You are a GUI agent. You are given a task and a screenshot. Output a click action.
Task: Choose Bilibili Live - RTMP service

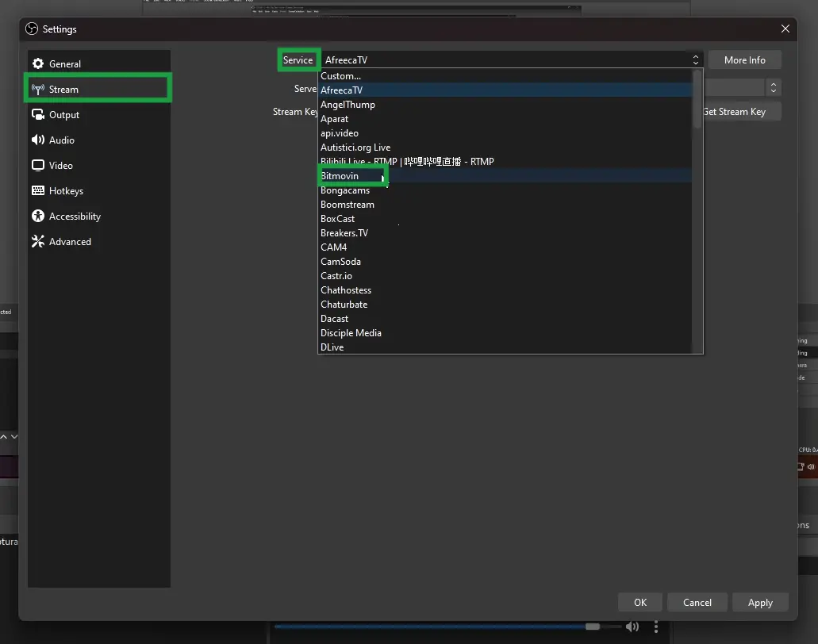click(505, 162)
